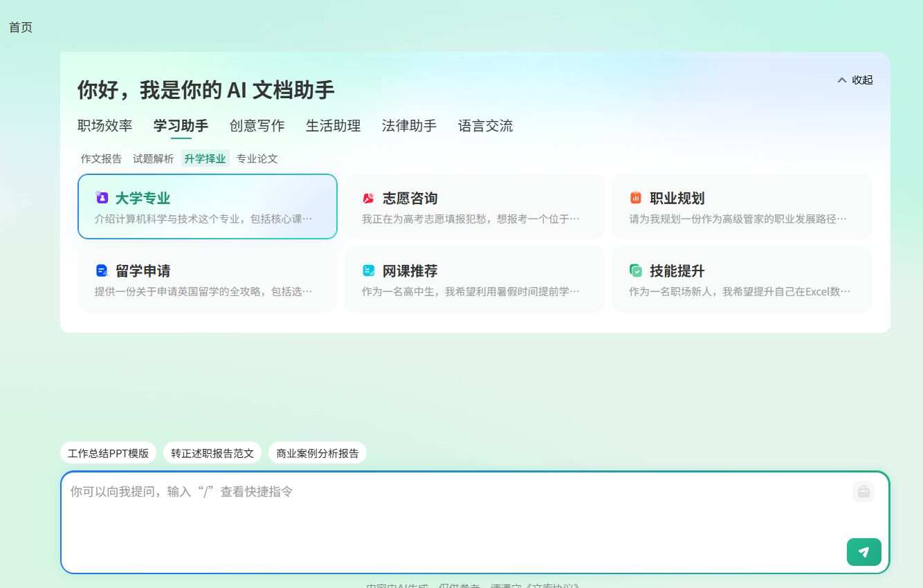Image resolution: width=923 pixels, height=588 pixels.
Task: Select the 大学专业 card icon
Action: click(x=102, y=198)
